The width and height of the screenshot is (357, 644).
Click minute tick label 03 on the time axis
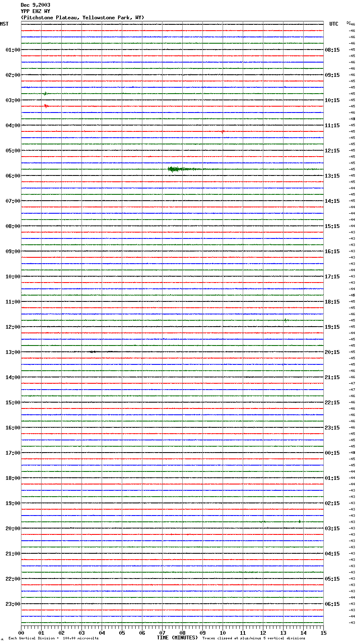81,633
